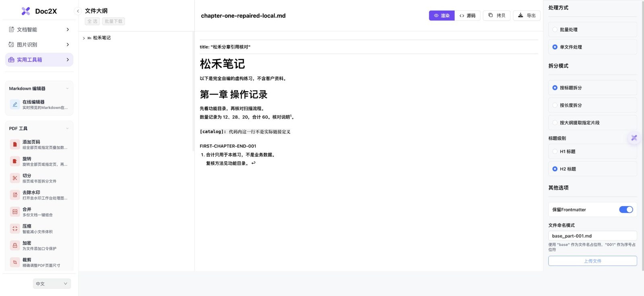The image size is (644, 296).
Task: Collapse the PDF 工具 section
Action: pos(67,129)
